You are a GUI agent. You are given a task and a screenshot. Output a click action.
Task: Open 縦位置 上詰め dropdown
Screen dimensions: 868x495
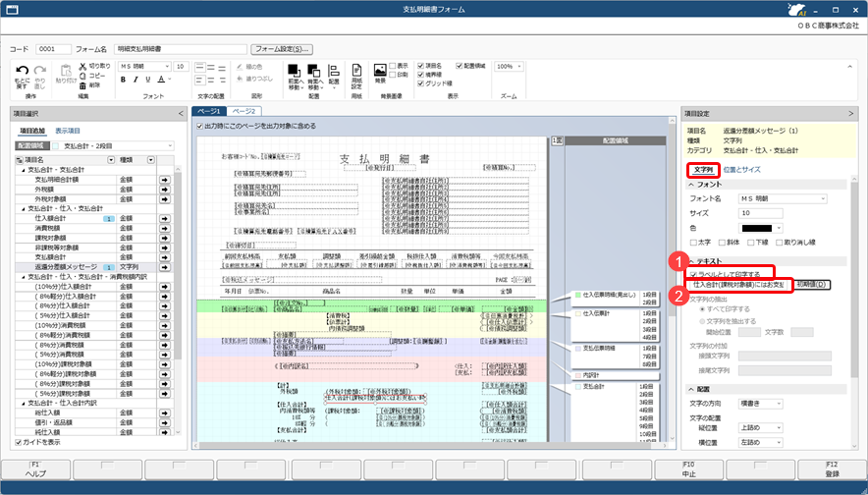pyautogui.click(x=779, y=428)
